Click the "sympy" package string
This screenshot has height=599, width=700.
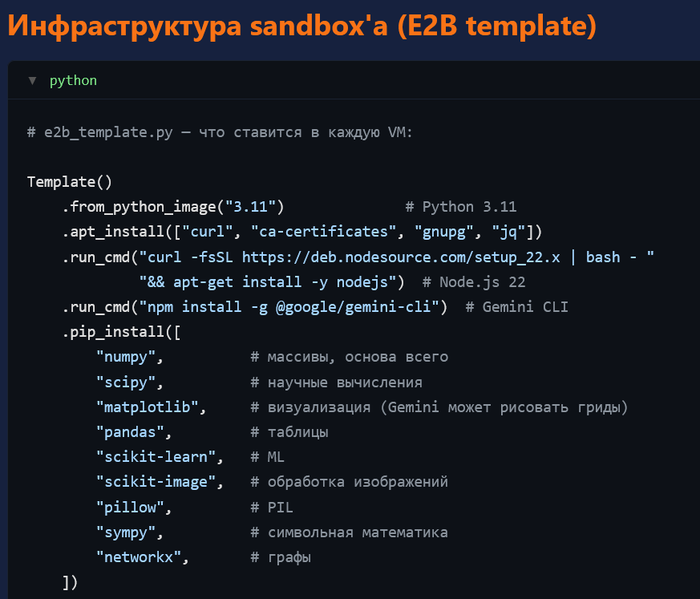(x=126, y=533)
